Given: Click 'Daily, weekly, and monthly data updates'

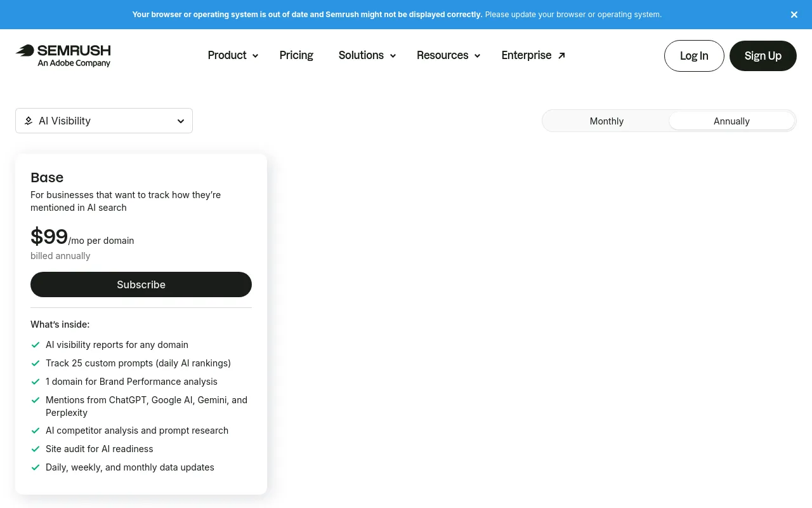Looking at the screenshot, I should [130, 467].
